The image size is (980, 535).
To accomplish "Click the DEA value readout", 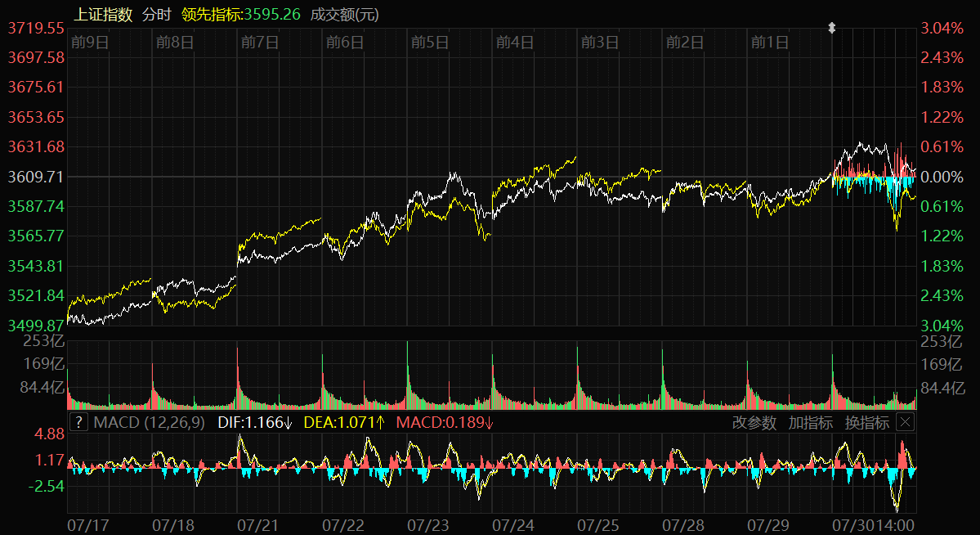I will (343, 422).
